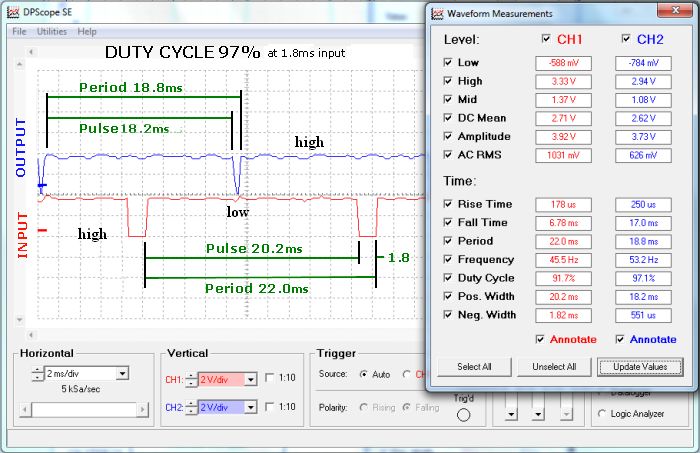Click the blue CH2 level marker on graph
This screenshot has height=453, width=700.
coord(42,185)
